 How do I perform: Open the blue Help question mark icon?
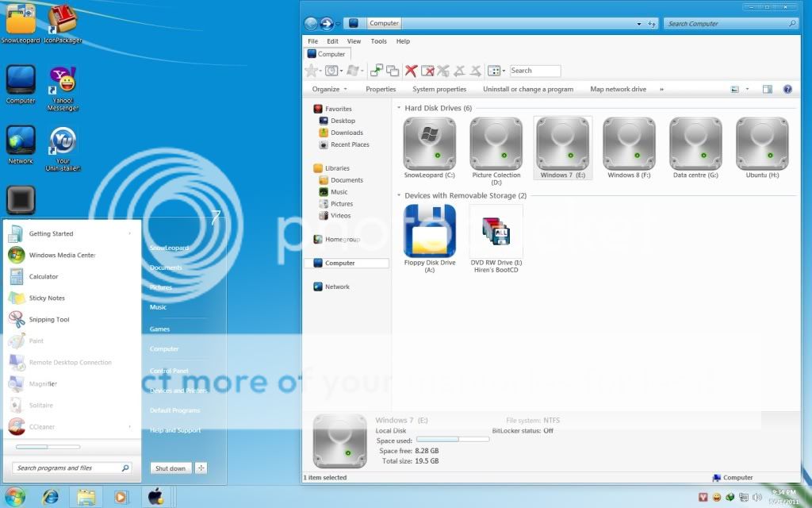tap(787, 89)
